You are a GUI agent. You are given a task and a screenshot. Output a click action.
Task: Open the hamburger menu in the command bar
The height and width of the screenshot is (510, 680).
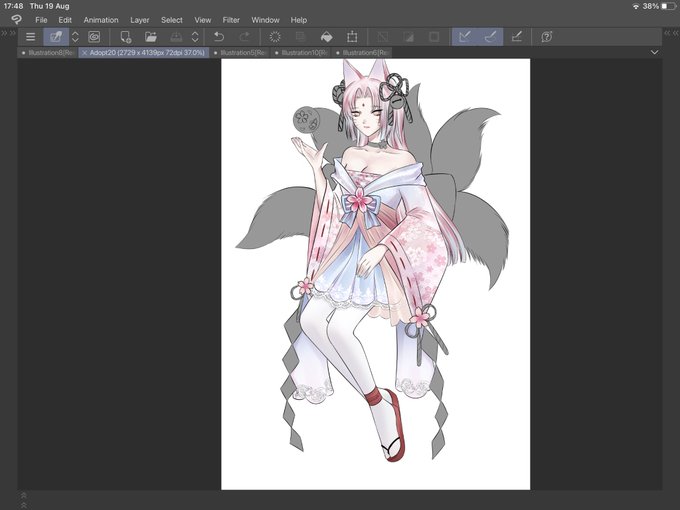(x=30, y=37)
